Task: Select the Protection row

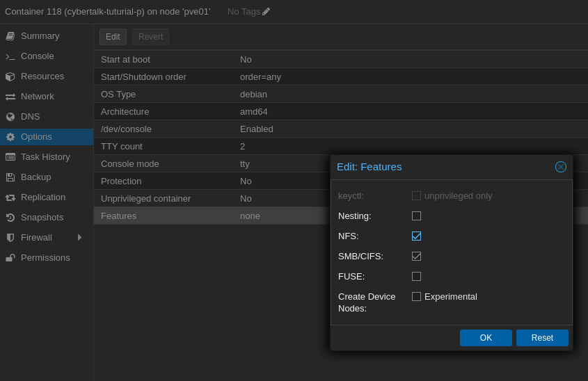Action: coord(212,181)
